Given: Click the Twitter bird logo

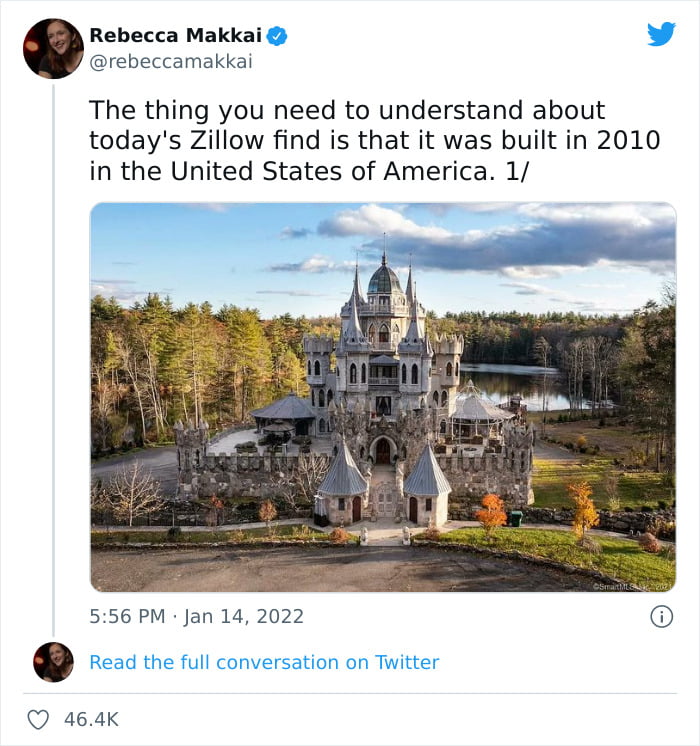Looking at the screenshot, I should point(661,34).
